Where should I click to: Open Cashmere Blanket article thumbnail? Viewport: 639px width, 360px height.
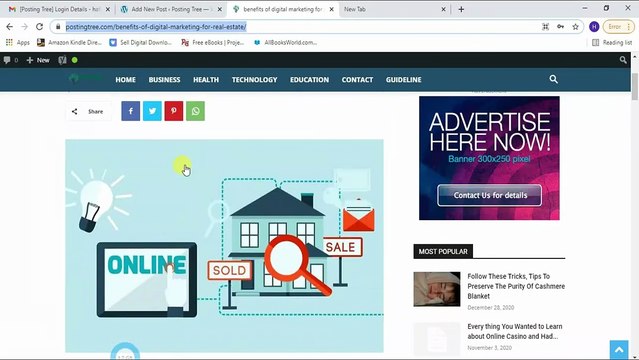[437, 289]
